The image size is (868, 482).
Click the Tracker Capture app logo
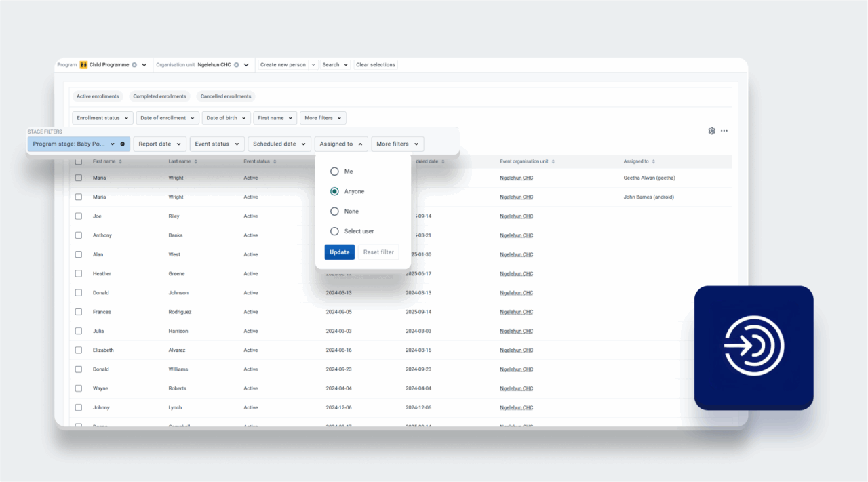pyautogui.click(x=753, y=347)
